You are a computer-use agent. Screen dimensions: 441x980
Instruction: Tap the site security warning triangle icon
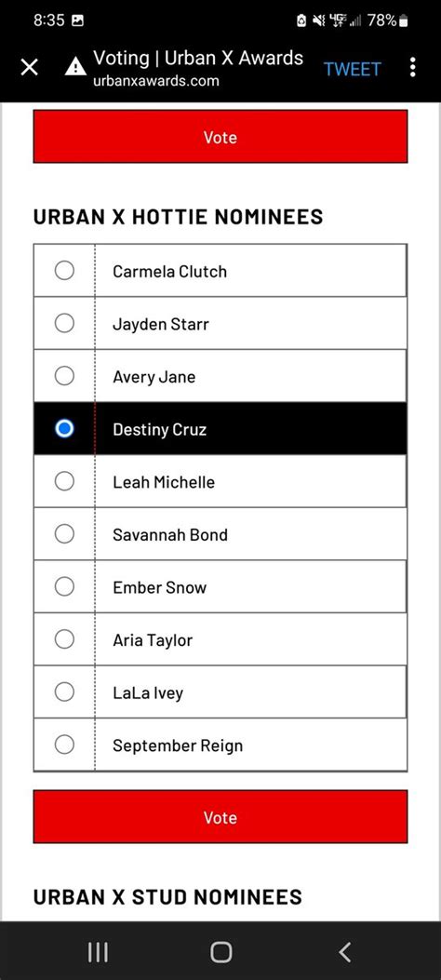pos(75,67)
